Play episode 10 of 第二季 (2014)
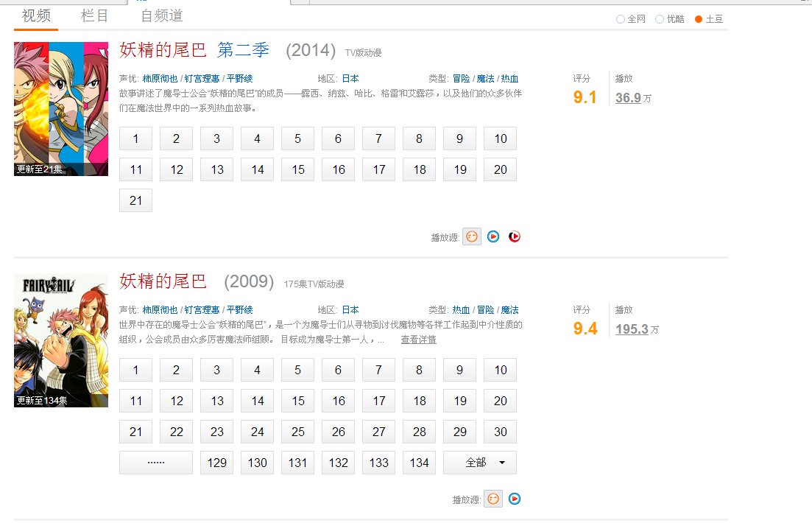The image size is (812, 523). point(501,138)
